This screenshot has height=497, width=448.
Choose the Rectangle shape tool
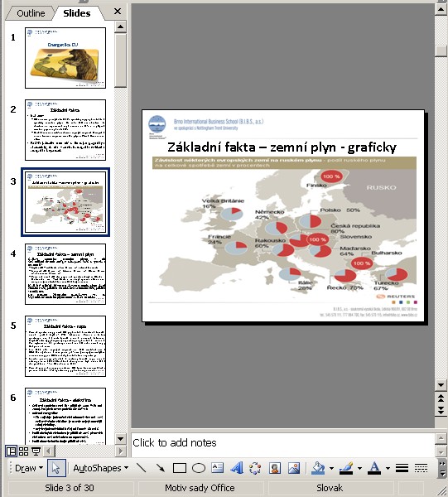(180, 468)
